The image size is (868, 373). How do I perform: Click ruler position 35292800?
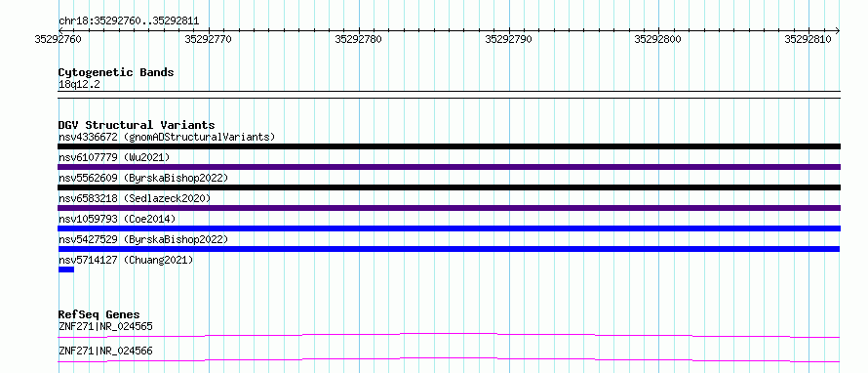pyautogui.click(x=657, y=39)
